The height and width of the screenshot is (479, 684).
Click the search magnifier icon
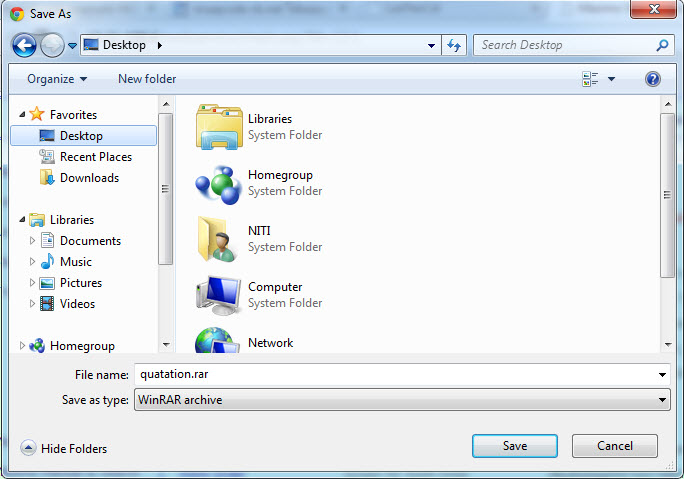(662, 45)
